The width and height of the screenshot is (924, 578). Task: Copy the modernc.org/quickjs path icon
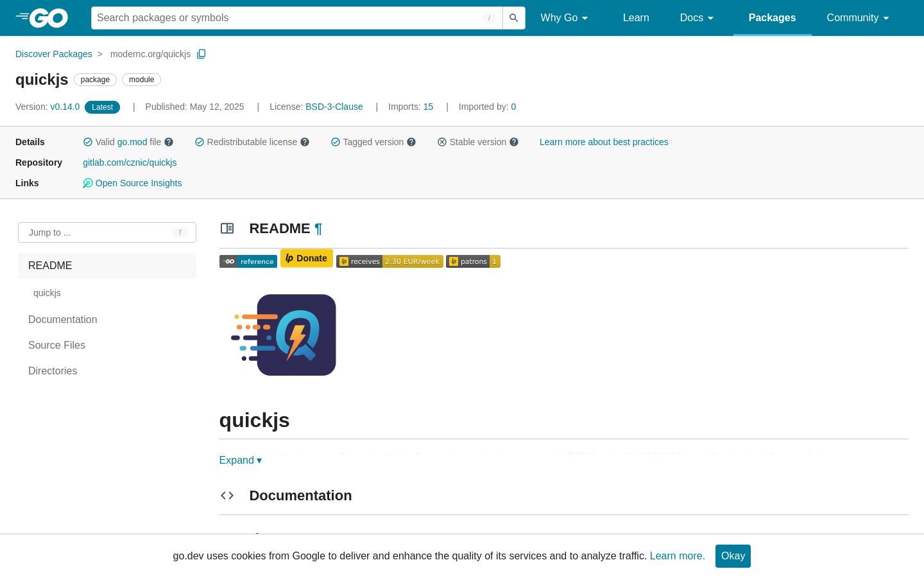[201, 54]
